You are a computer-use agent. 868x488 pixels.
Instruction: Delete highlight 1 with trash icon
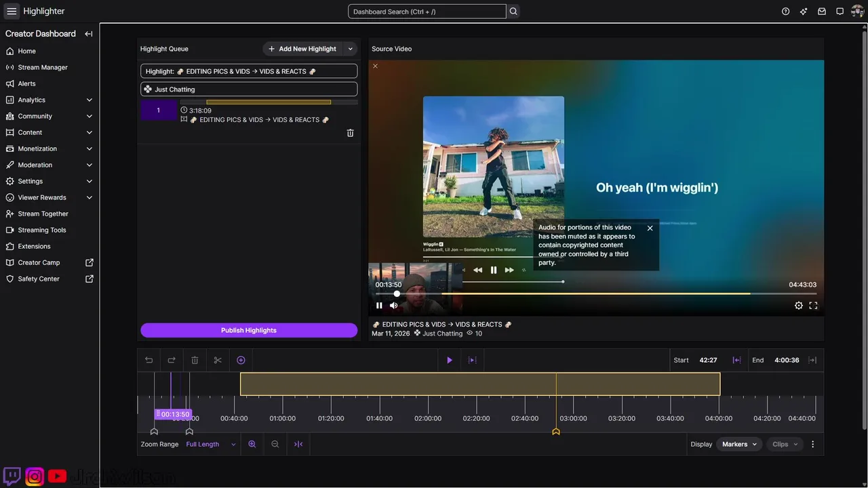coord(350,134)
